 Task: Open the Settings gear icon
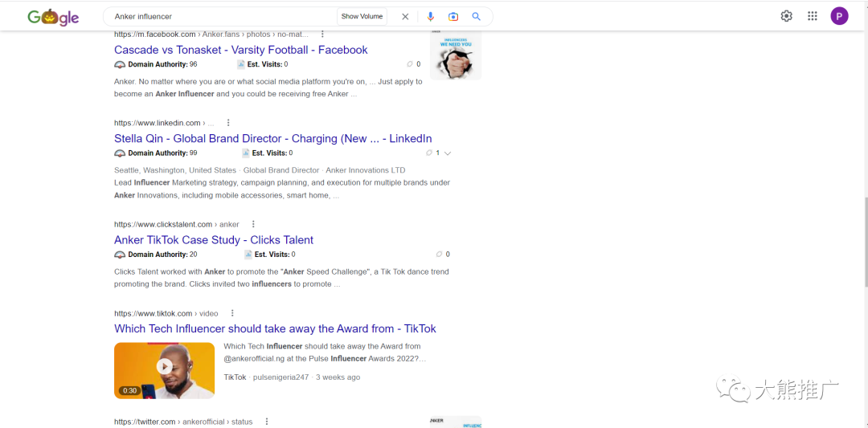[786, 16]
